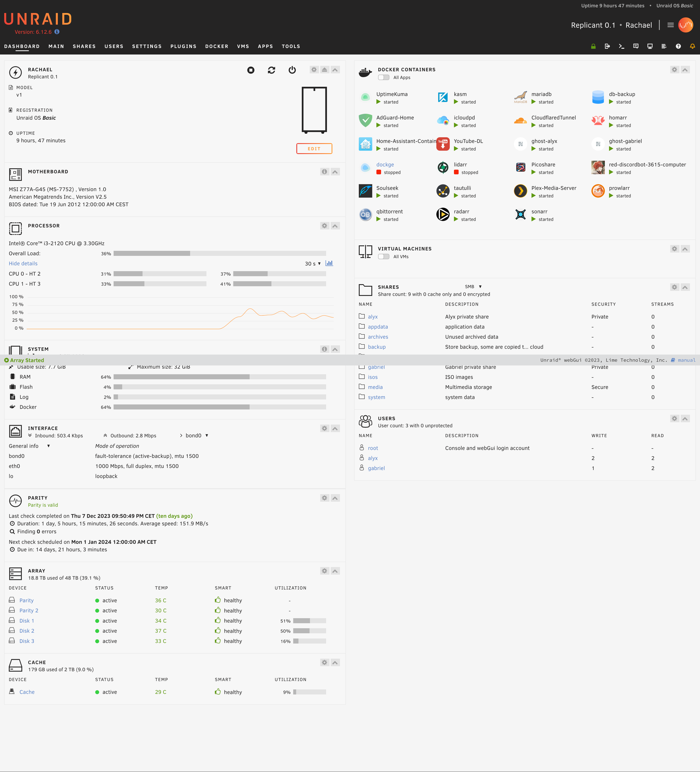Click the Edit button under case image
Screen dimensions: 700x772
click(314, 149)
